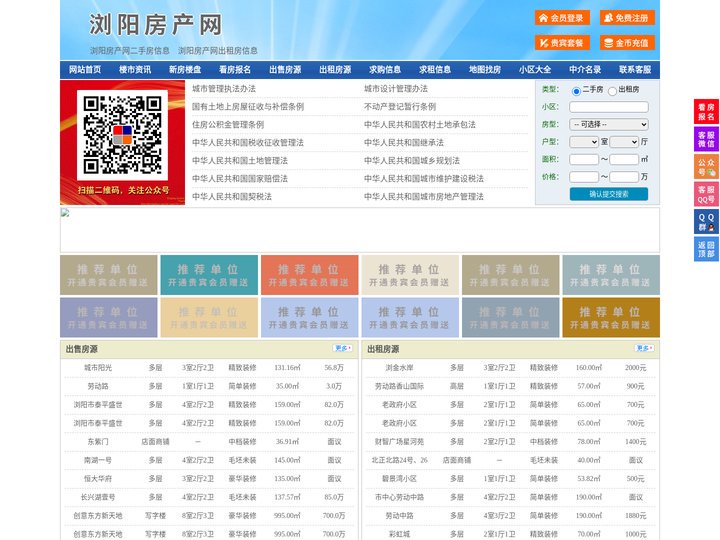This screenshot has width=720, height=540.
Task: Focus the maximum 价格 input field
Action: [624, 177]
